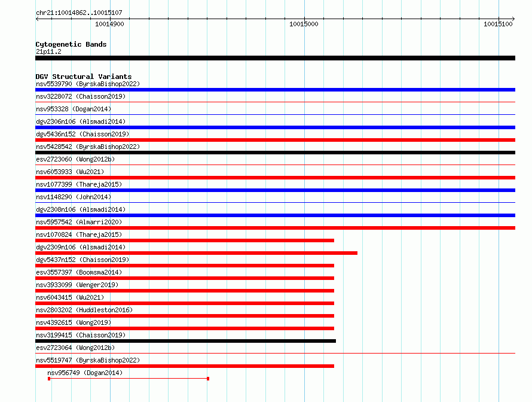The width and height of the screenshot is (532, 402).
Task: Click the red bar under nsv4392615
Action: (x=185, y=328)
